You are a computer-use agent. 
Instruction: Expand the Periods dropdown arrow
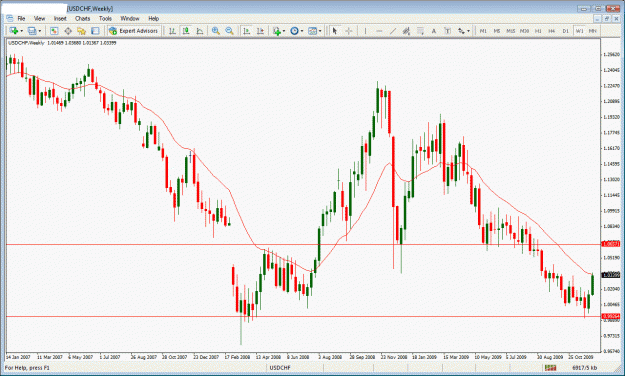click(302, 31)
